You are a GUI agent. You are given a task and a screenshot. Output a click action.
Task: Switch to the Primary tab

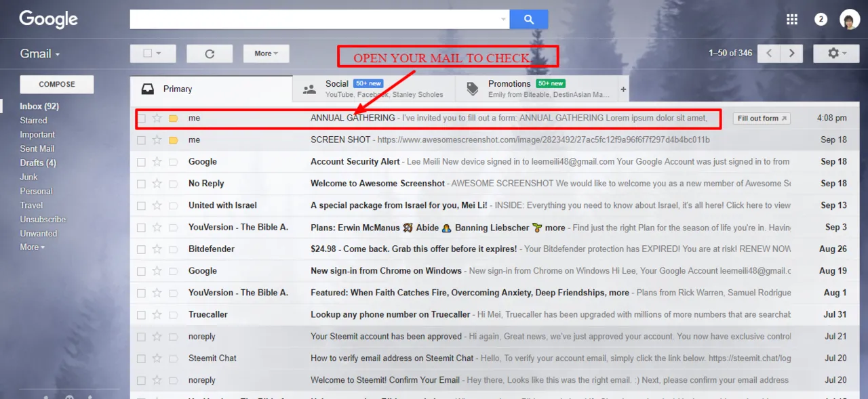(212, 89)
